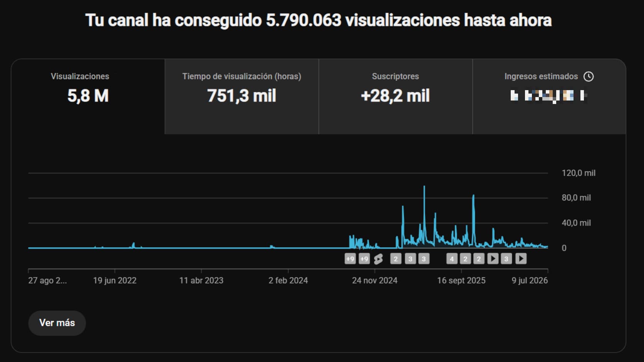Viewport: 644px width, 362px height.
Task: Open the Suscriptores metric tab
Action: pyautogui.click(x=396, y=97)
